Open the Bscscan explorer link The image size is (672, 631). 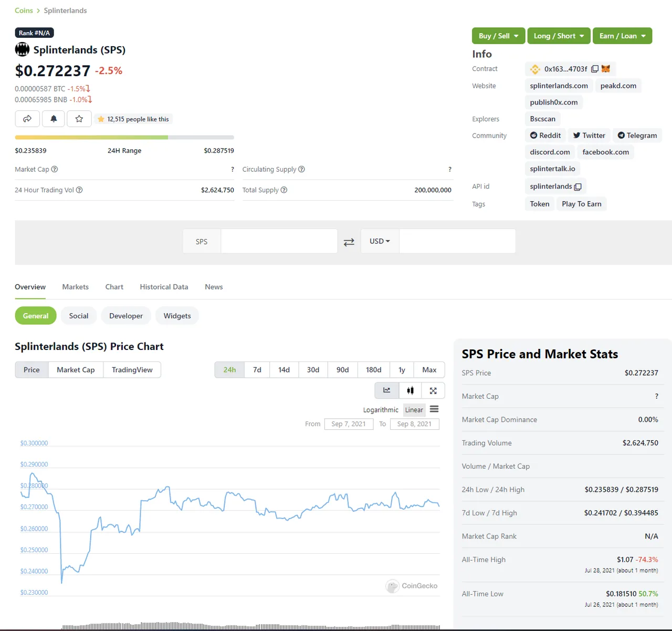tap(543, 119)
